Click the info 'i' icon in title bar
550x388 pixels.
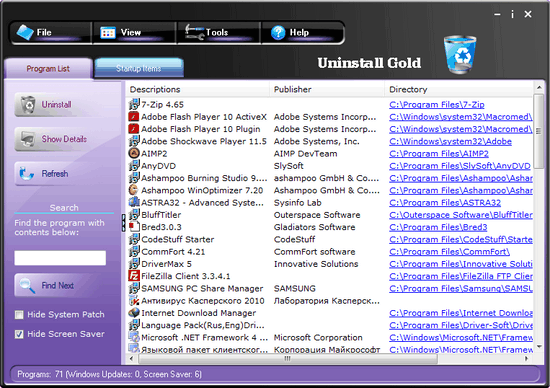tap(512, 14)
